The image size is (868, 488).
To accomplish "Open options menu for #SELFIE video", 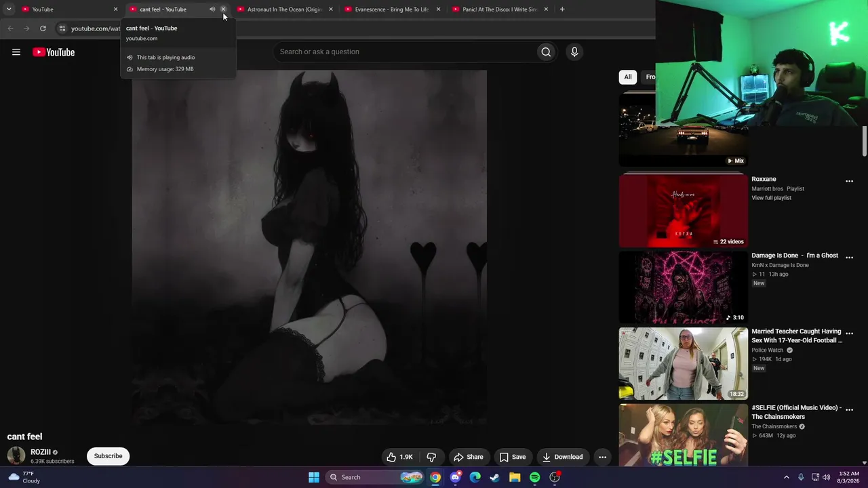I will pos(849,409).
